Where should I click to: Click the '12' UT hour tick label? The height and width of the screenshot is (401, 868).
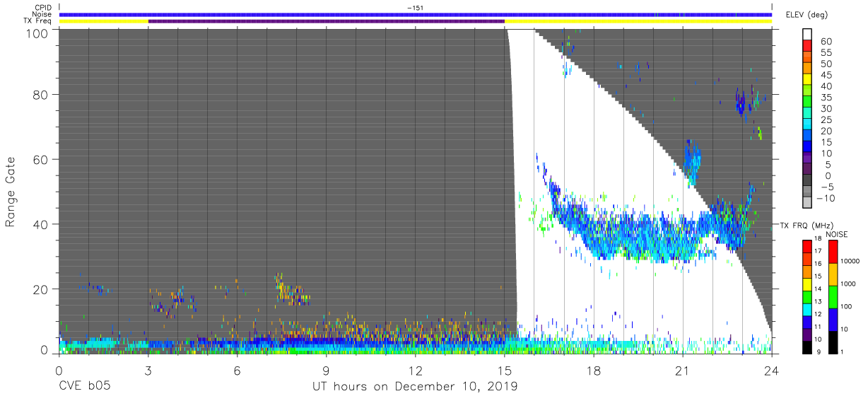click(x=416, y=371)
